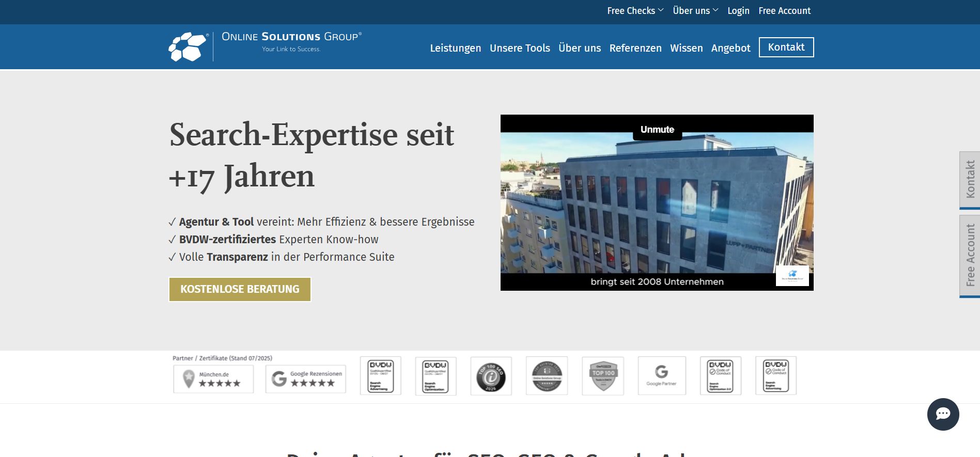Screen dimensions: 980x457
Task: View BVDW Qualitätszertifikat Search Engine Optimization badge
Action: pos(436,376)
